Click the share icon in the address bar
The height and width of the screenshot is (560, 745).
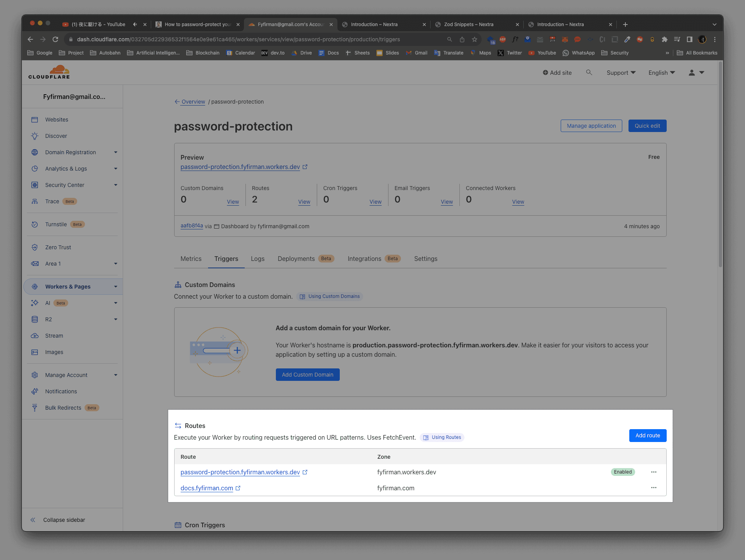(462, 39)
